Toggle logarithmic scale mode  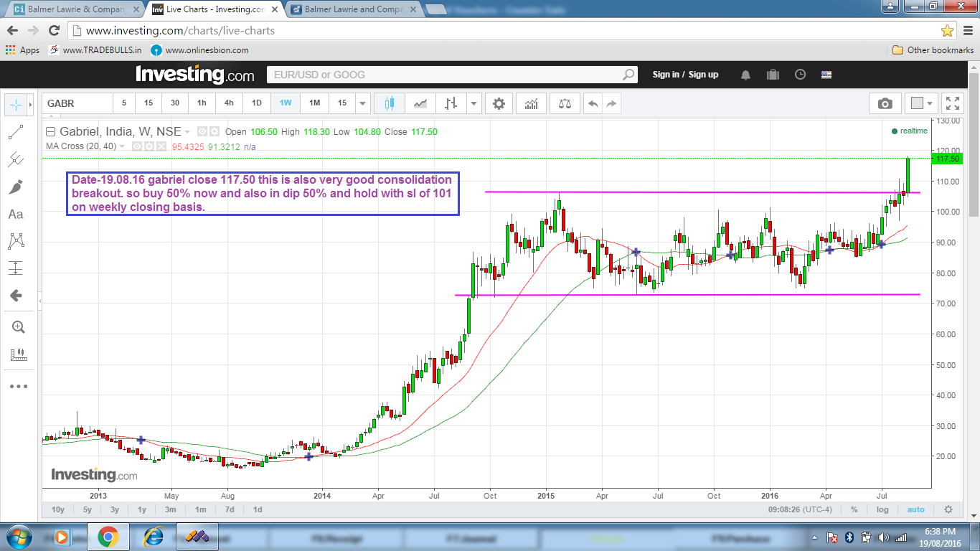(882, 509)
